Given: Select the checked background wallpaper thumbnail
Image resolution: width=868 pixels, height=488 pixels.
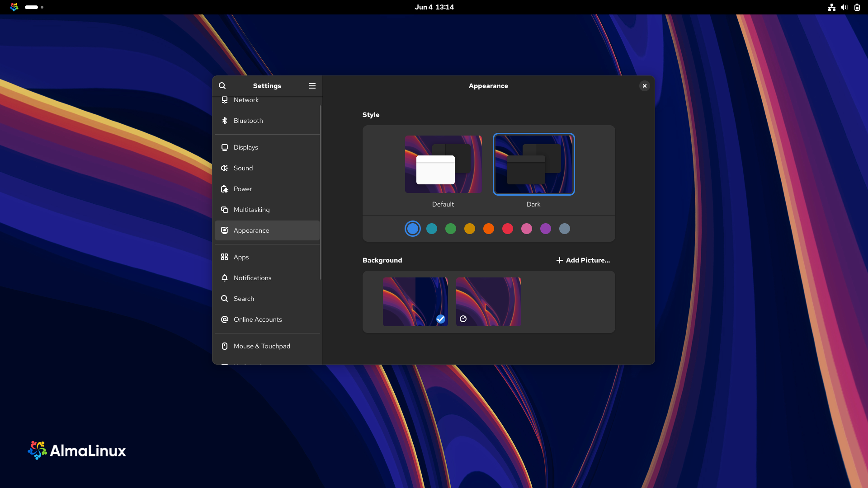Looking at the screenshot, I should click(415, 302).
